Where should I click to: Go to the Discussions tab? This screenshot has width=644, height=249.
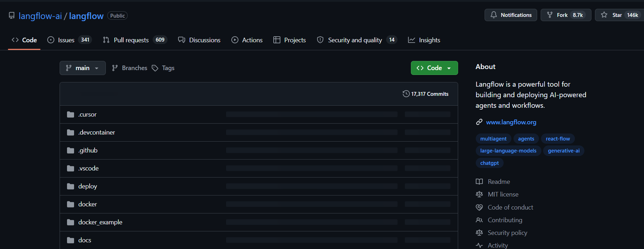coord(199,40)
